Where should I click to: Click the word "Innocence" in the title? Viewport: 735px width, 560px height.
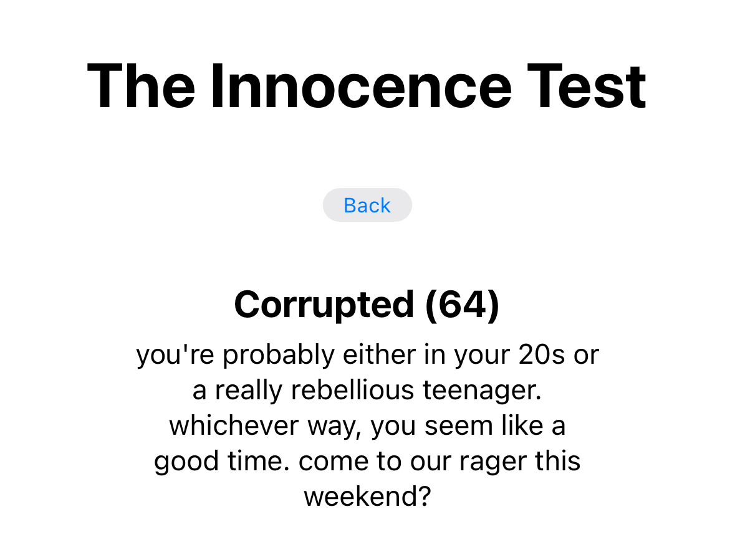pyautogui.click(x=361, y=87)
